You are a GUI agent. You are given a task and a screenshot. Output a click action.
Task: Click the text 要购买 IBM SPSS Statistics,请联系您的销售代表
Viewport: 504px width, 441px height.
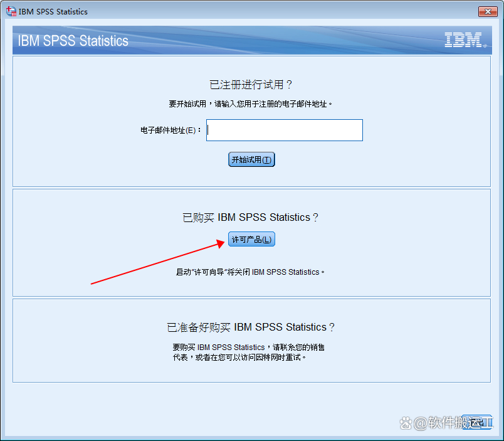pos(248,352)
